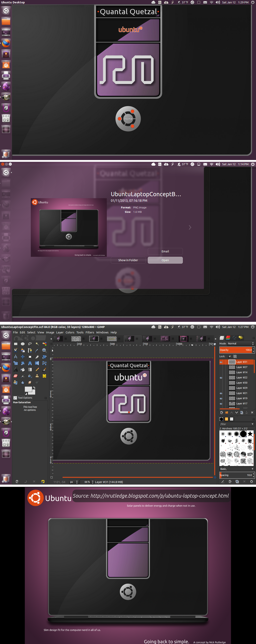The height and width of the screenshot is (644, 256).
Task: Click the Home Ubuntu logo button
Action: pyautogui.click(x=128, y=119)
